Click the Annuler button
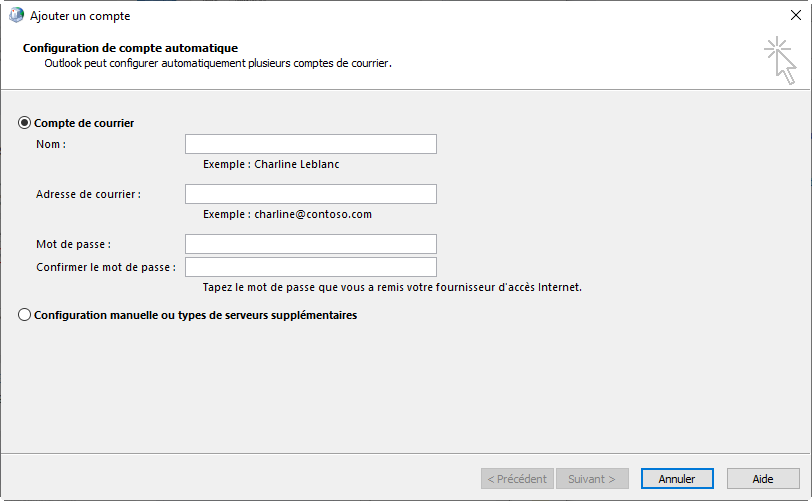The height and width of the screenshot is (501, 812). coord(677,479)
